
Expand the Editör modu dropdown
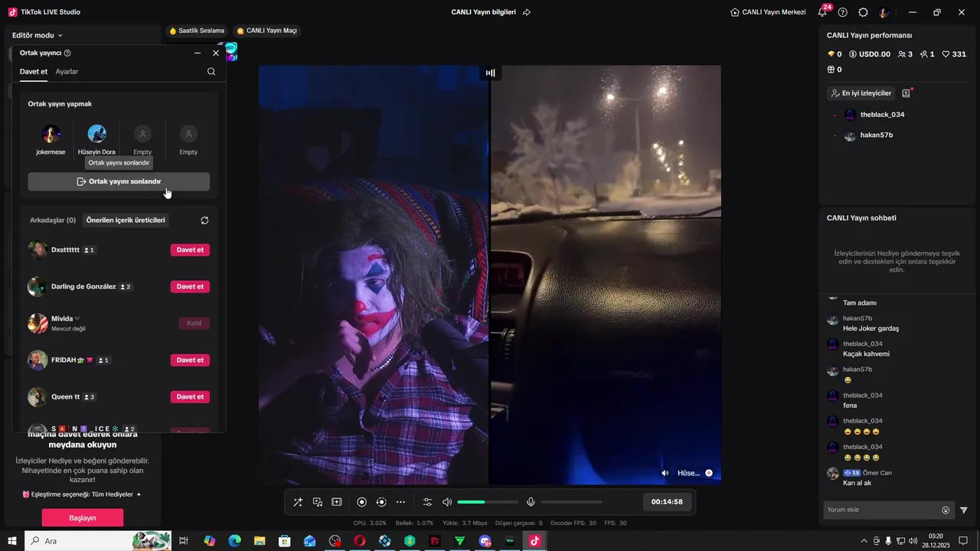tap(38, 35)
